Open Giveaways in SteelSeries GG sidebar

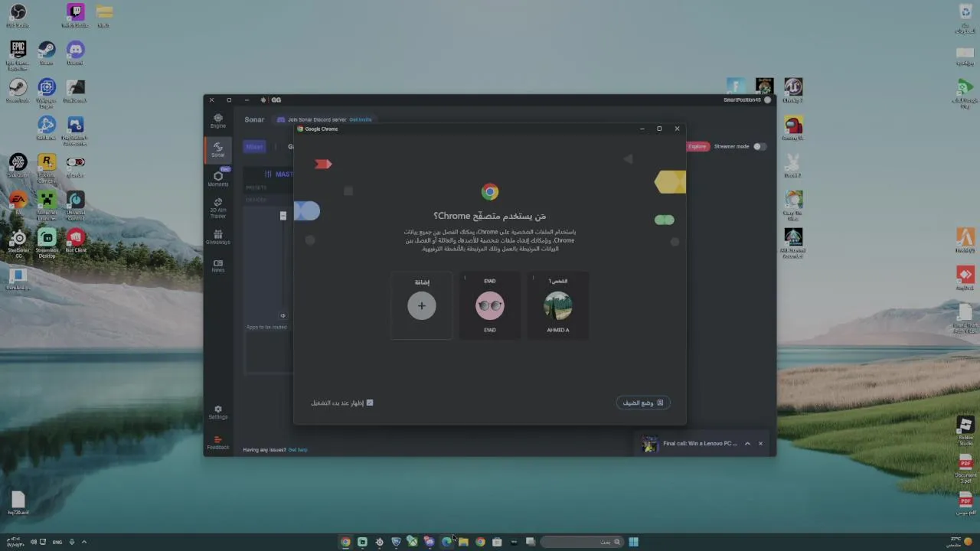coord(218,237)
